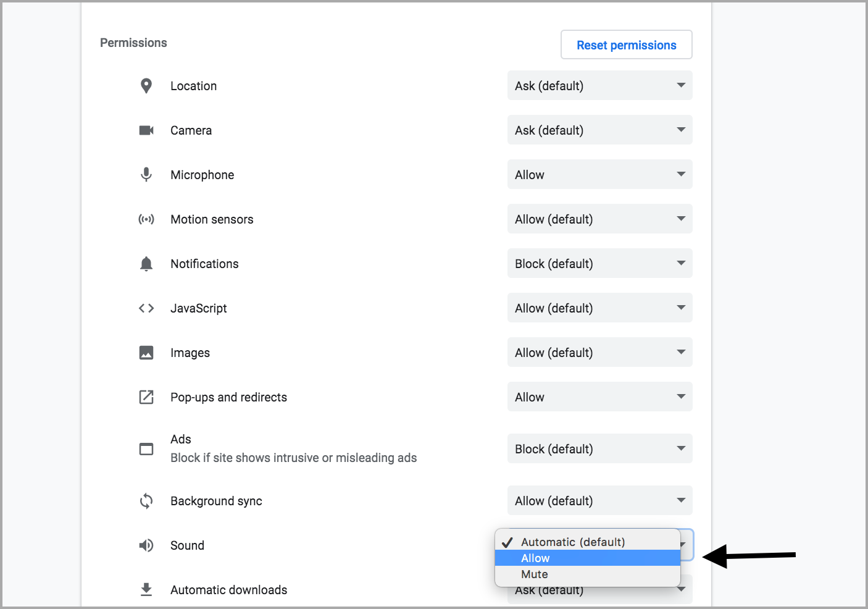This screenshot has height=609, width=868.
Task: Click the Camera permission icon
Action: [146, 130]
